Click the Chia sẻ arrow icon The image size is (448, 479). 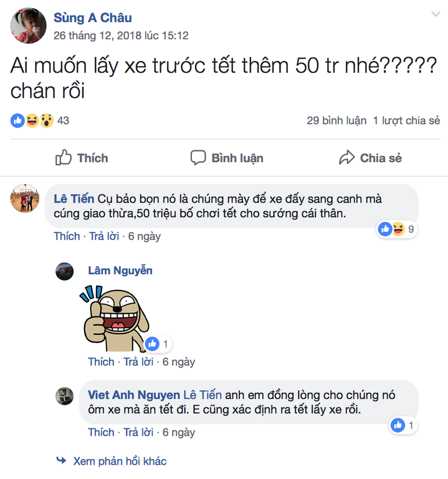click(346, 158)
